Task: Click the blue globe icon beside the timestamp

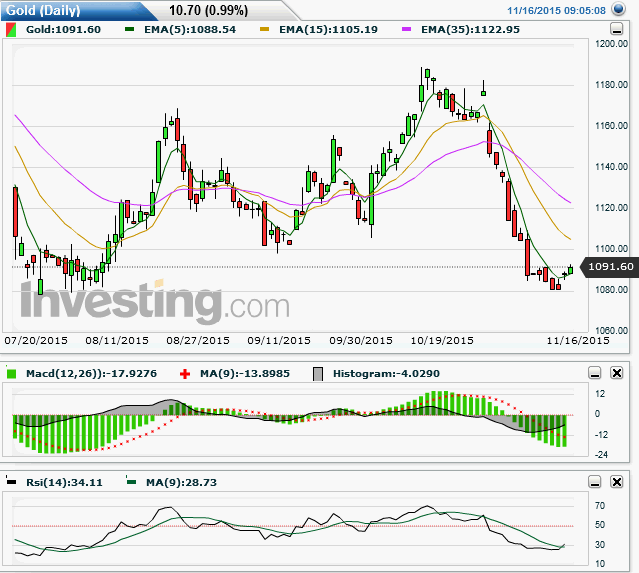Action: tap(619, 9)
